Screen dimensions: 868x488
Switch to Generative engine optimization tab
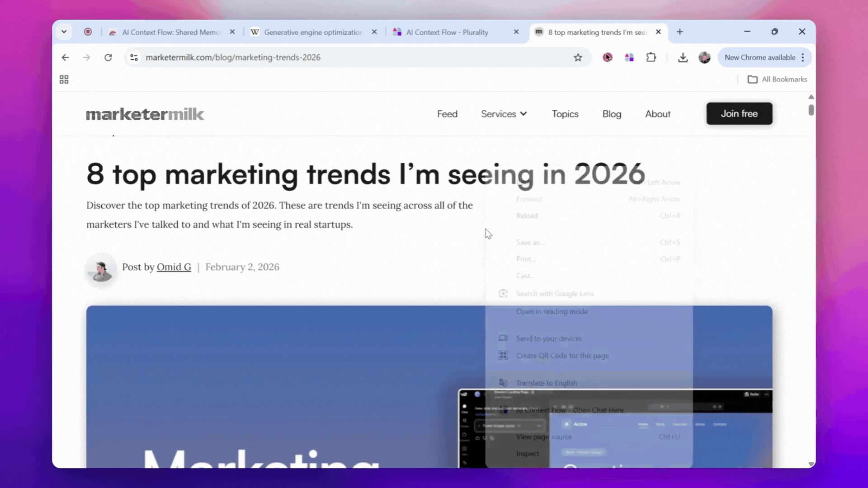pyautogui.click(x=313, y=32)
